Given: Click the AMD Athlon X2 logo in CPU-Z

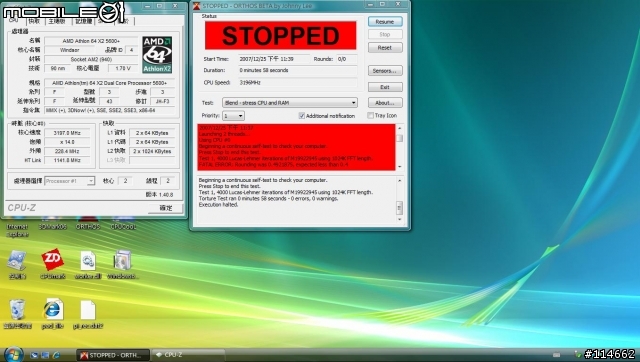Looking at the screenshot, I should point(157,55).
